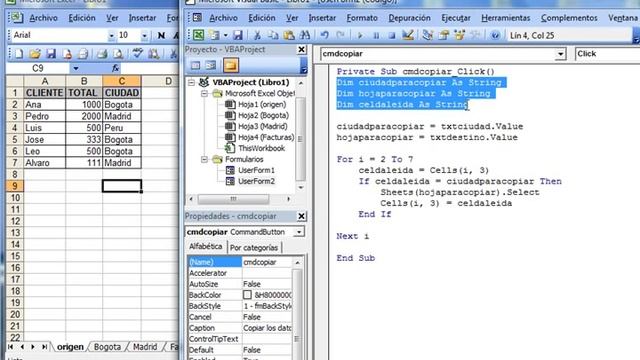
Task: Switch to Bogota sheet tab in Excel
Action: point(107,347)
